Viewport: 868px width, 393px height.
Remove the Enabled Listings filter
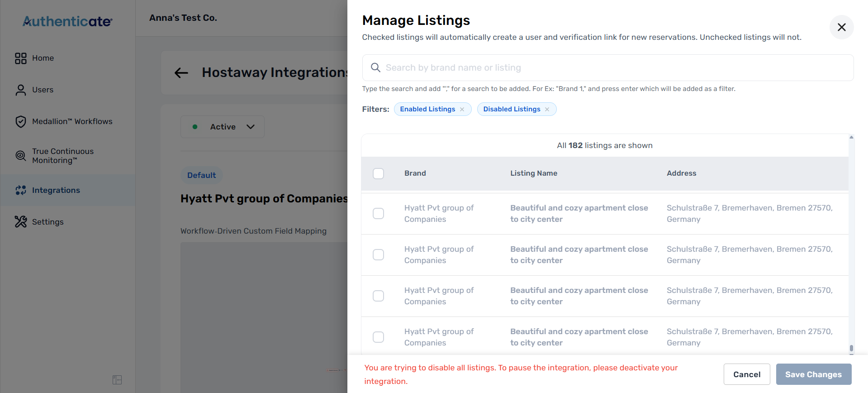(x=462, y=109)
